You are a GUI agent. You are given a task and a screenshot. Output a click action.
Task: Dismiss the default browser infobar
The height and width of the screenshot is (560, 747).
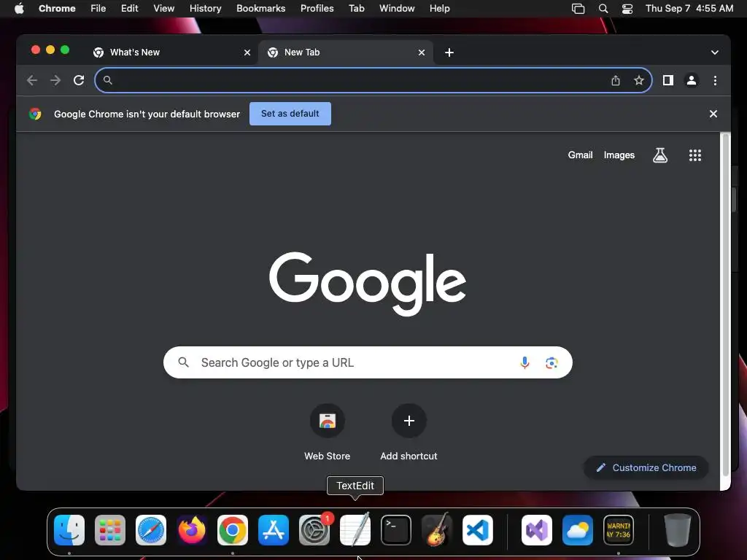(x=713, y=114)
